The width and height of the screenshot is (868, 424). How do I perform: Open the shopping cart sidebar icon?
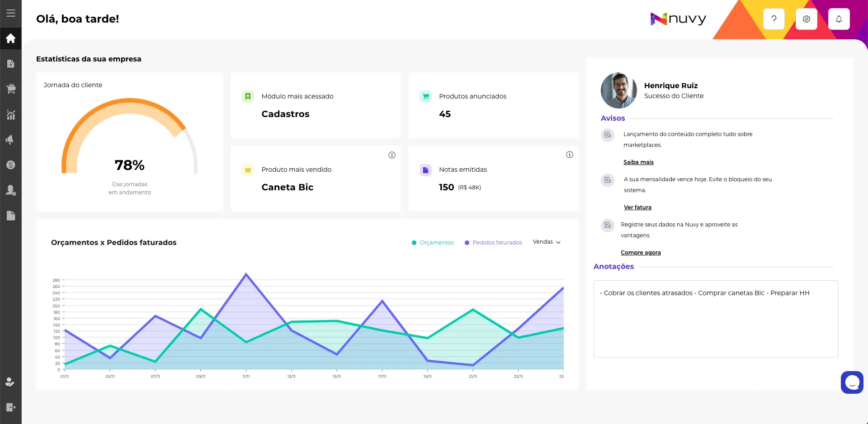11,89
